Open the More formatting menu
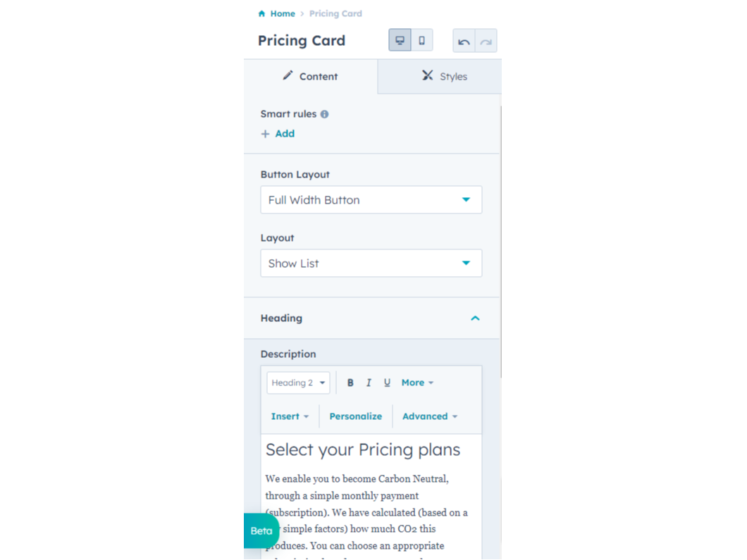747x560 pixels. coord(417,382)
